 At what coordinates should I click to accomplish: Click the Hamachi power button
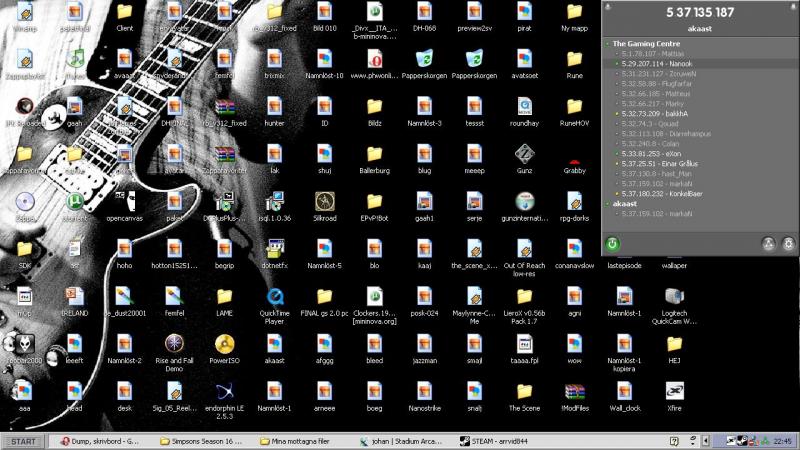point(612,243)
